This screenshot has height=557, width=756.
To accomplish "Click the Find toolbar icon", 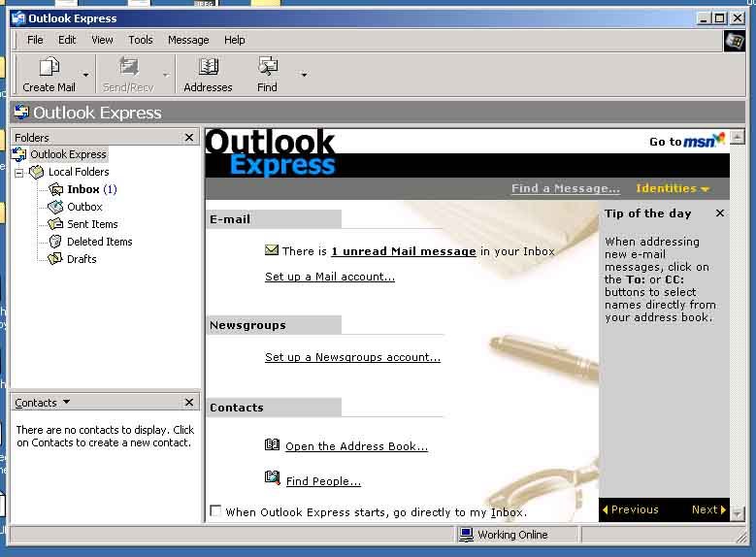I will click(267, 67).
